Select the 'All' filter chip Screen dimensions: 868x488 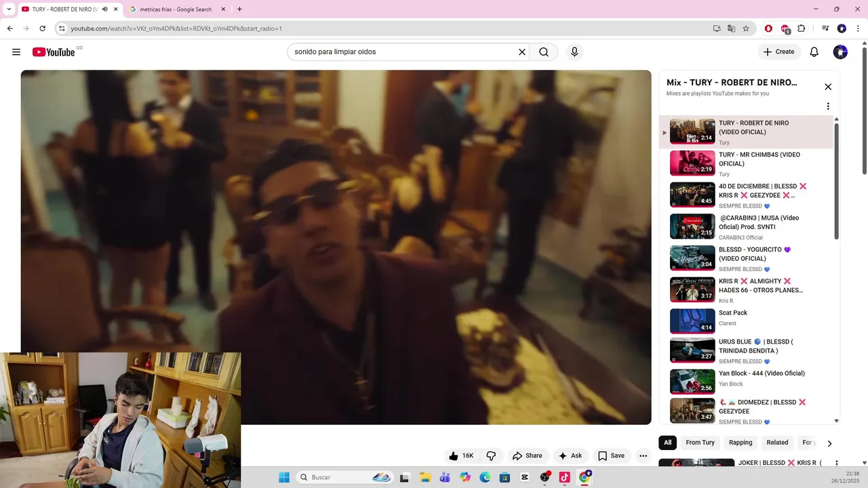coord(667,443)
